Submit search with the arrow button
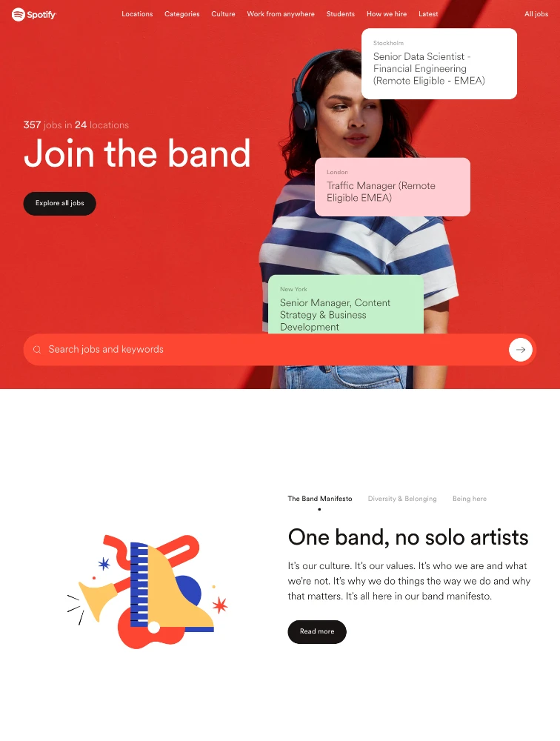This screenshot has height=741, width=560. (520, 350)
